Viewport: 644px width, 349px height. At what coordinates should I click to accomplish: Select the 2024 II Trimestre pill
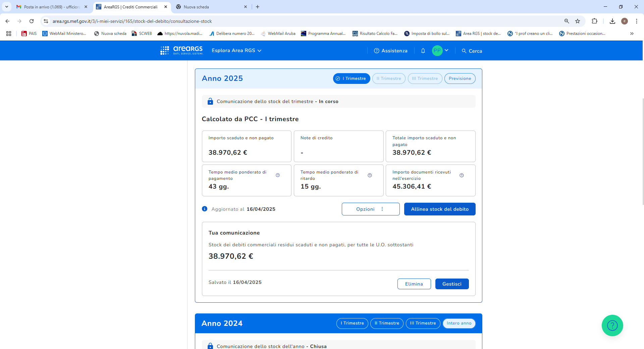387,323
